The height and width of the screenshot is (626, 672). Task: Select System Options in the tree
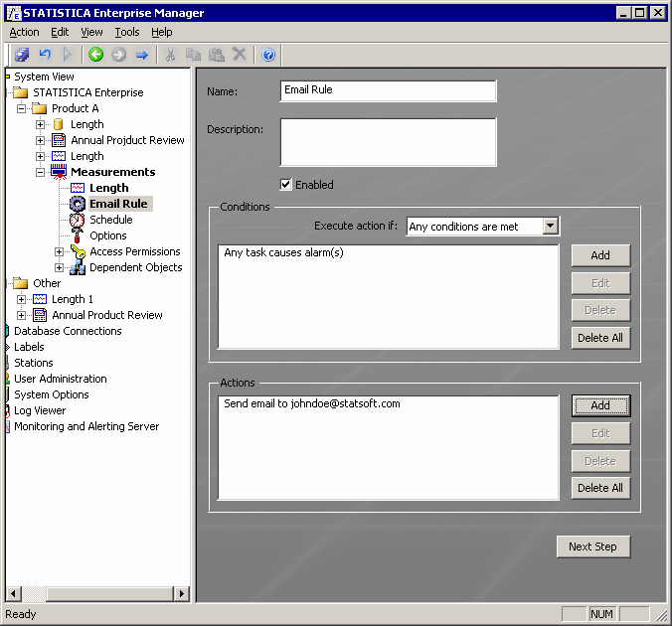coord(52,394)
